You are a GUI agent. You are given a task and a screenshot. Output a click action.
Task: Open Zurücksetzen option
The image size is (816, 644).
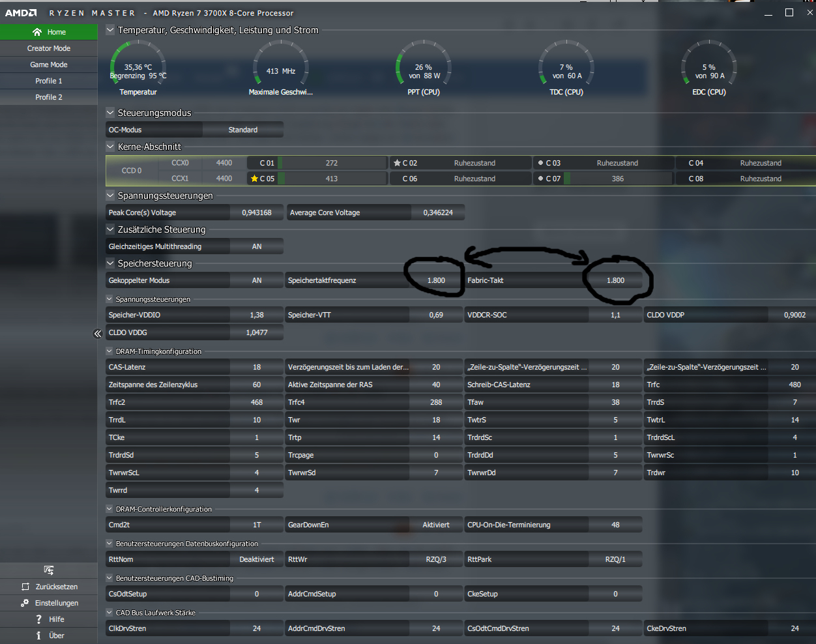pos(49,587)
